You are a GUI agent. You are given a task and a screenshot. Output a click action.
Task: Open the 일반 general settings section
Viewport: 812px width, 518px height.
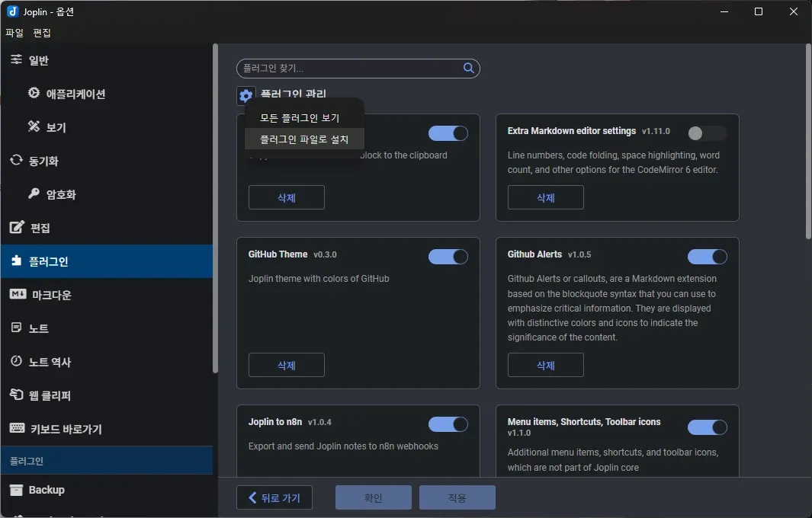(106, 60)
